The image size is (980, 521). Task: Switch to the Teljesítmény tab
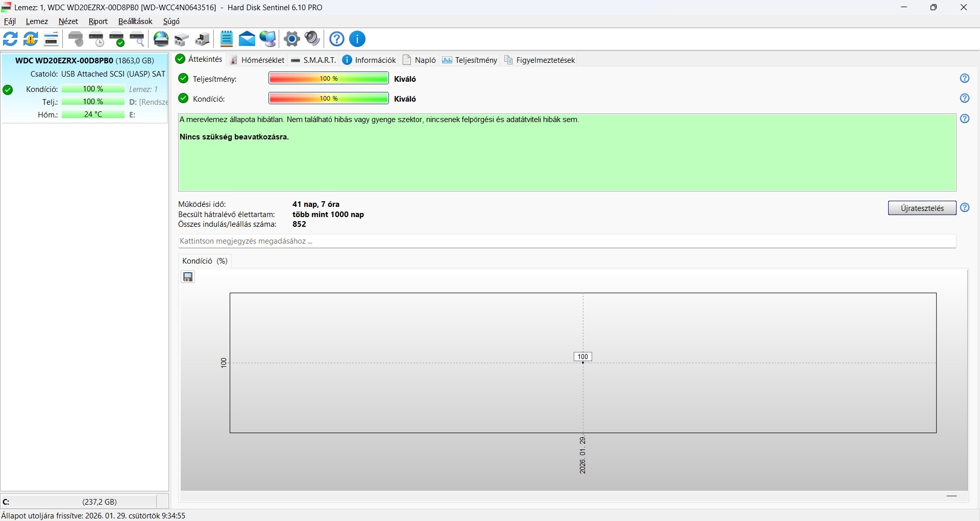pos(470,60)
